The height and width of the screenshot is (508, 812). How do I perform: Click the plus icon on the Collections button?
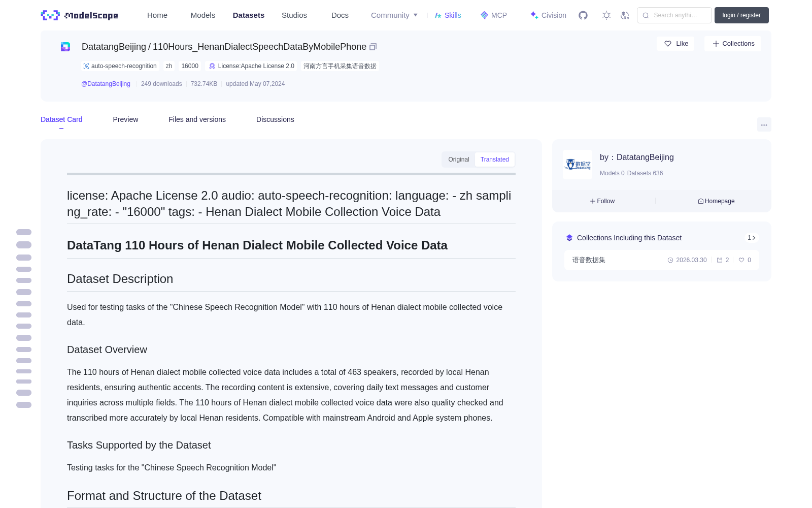pos(716,44)
